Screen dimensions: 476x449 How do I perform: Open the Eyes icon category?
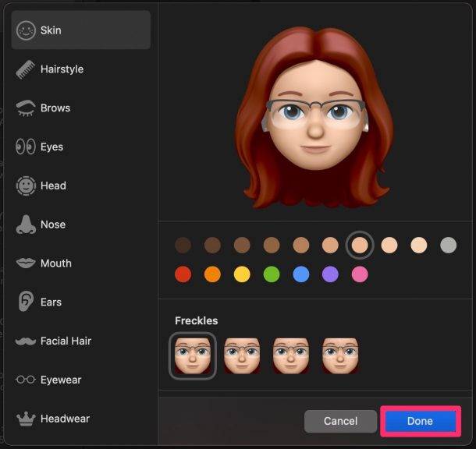point(27,147)
